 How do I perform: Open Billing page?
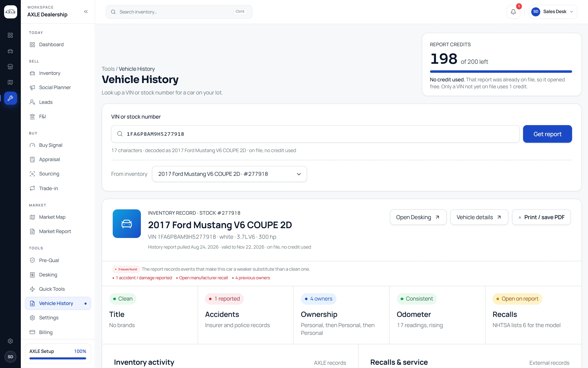tap(58, 332)
